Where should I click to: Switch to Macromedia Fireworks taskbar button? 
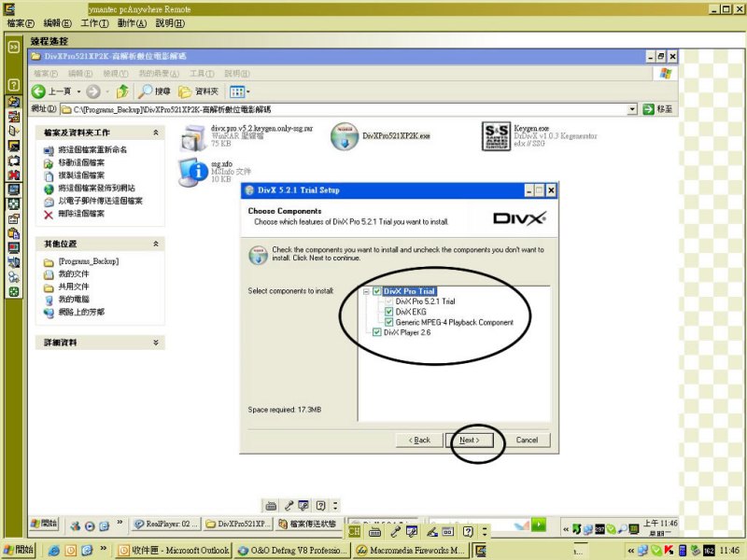pos(411,551)
